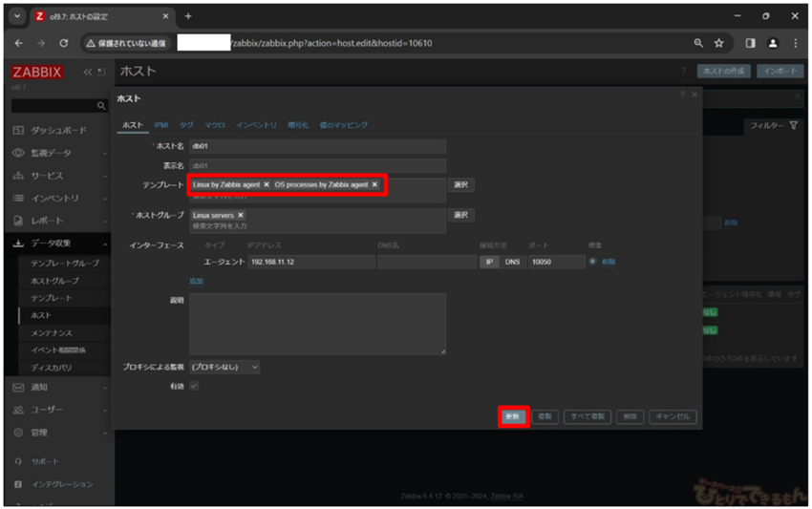Click the dialog help question mark icon
This screenshot has width=812, height=509.
(682, 95)
